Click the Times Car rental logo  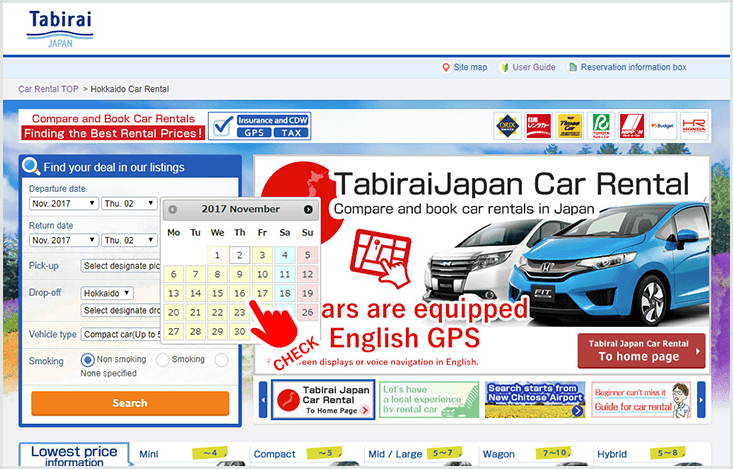point(569,126)
